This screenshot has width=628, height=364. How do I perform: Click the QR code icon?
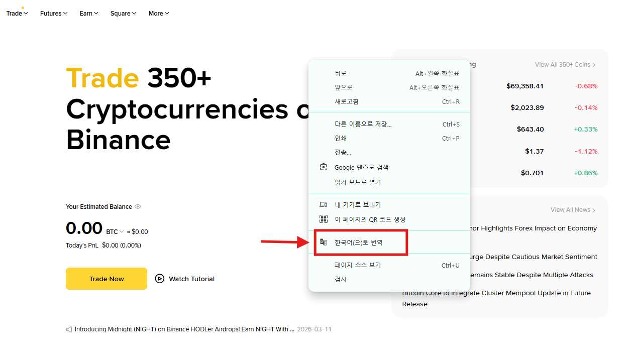click(x=324, y=219)
